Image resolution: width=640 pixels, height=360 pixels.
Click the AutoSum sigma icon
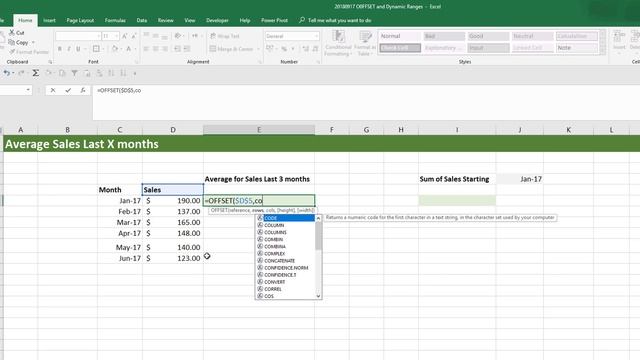click(x=36, y=73)
